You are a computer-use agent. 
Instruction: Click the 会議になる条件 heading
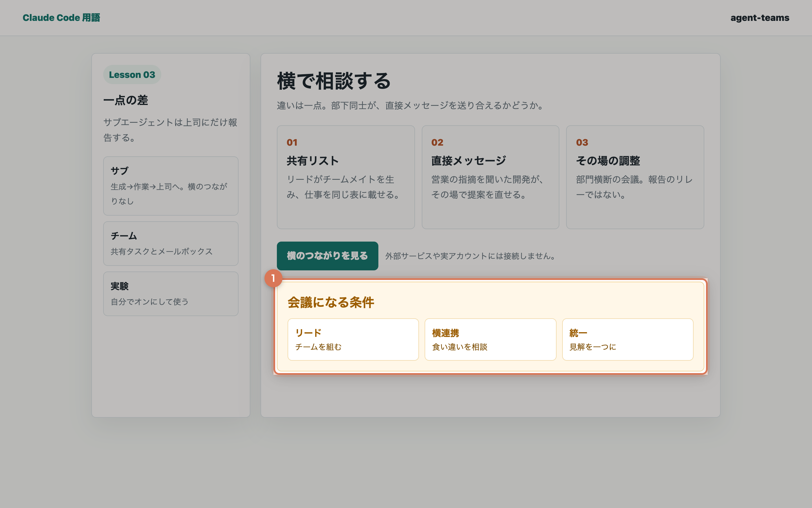(331, 302)
